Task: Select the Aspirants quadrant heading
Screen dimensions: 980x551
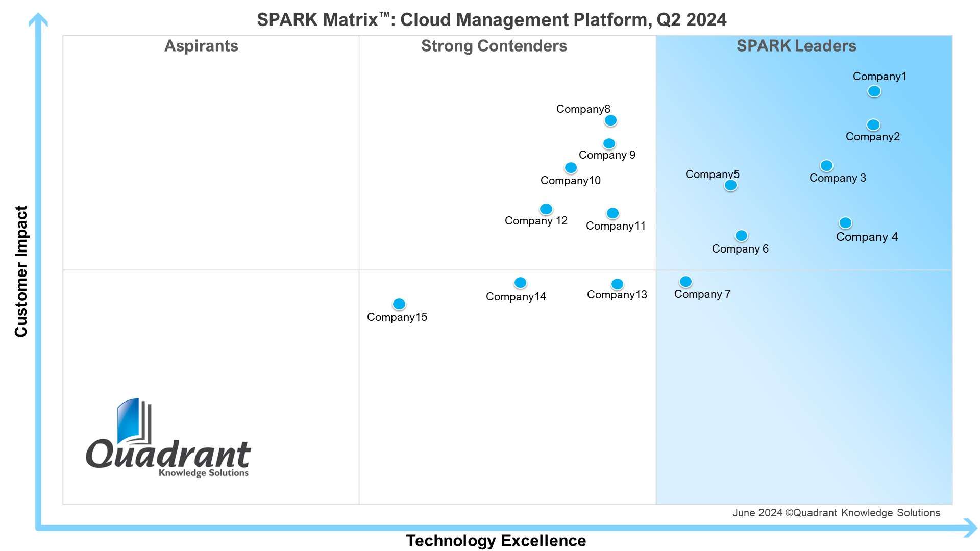Action: (201, 46)
